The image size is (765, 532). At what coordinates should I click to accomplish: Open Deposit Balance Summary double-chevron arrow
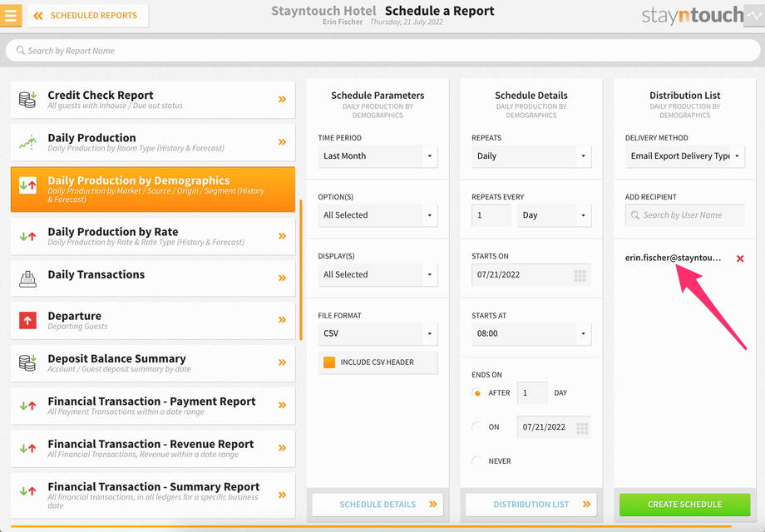pos(282,362)
